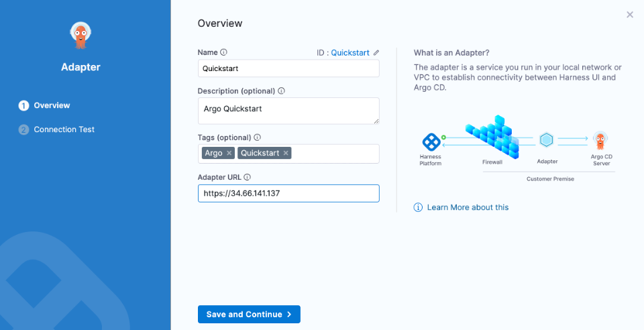The width and height of the screenshot is (644, 330).
Task: Click the Argo CD Server icon in the diagram
Action: pos(600,141)
